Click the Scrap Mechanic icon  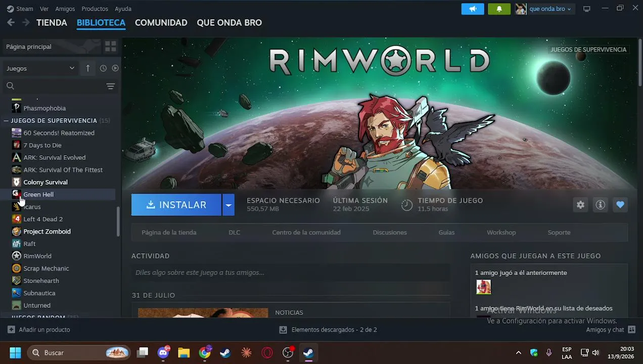coord(17,268)
